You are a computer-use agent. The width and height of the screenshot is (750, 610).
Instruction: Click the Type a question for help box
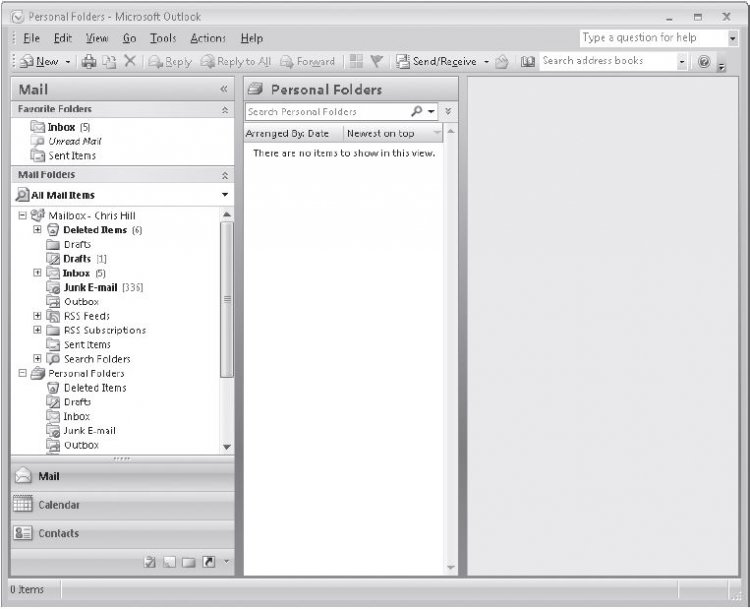pos(653,38)
